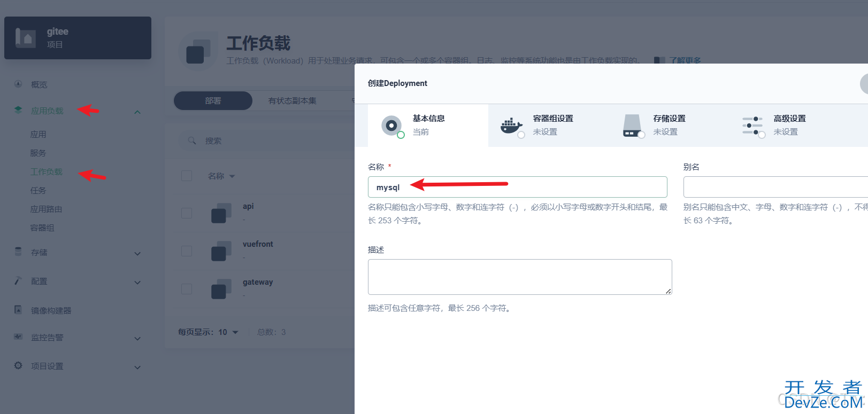Open the gateway deployment link
The image size is (868, 414).
coord(258,282)
